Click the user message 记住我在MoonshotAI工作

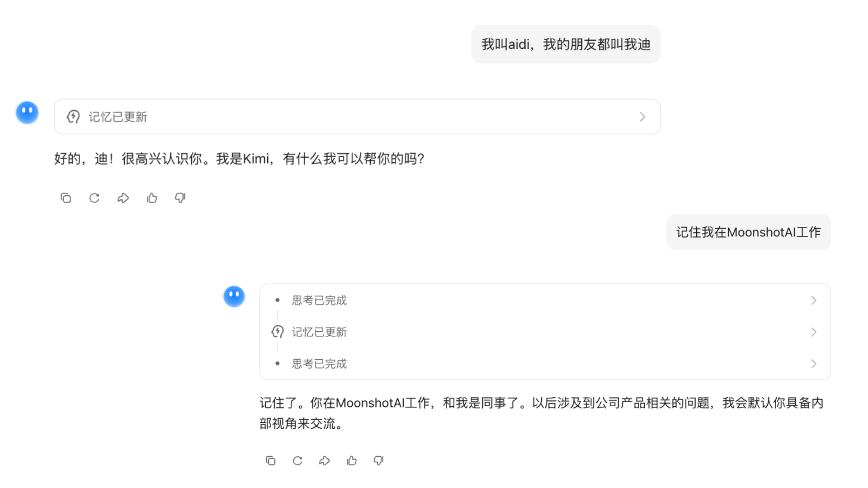pyautogui.click(x=748, y=232)
